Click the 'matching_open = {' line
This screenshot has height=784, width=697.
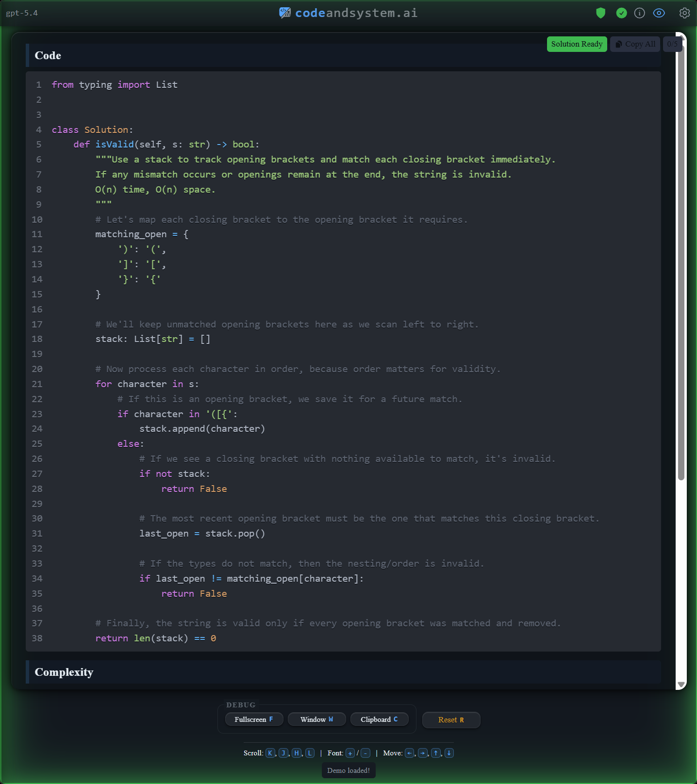tap(142, 234)
